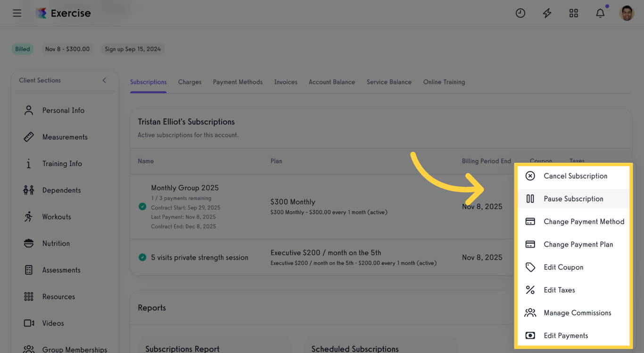Screen dimensions: 644x353
Task: Click the $300 Monthly plan text
Action: point(293,202)
